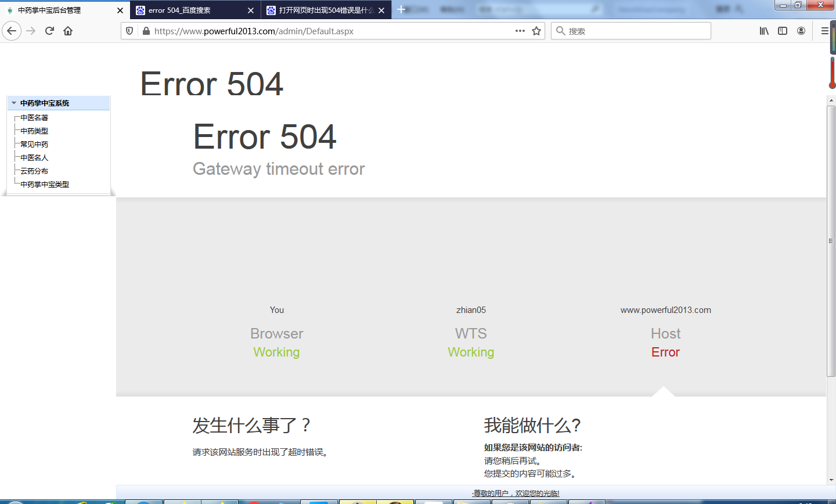Toggle the sidebar panel icon
Screen dimensions: 836x504
click(x=783, y=31)
